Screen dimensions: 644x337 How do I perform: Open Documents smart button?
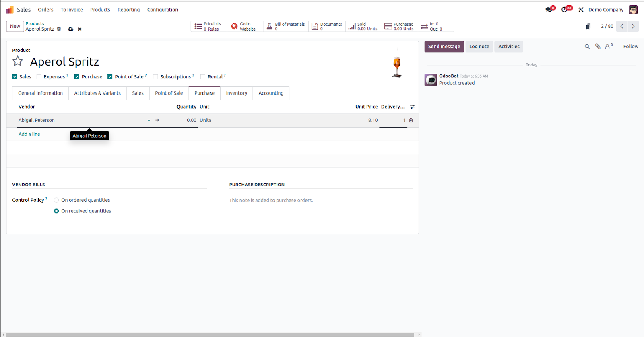tap(327, 26)
